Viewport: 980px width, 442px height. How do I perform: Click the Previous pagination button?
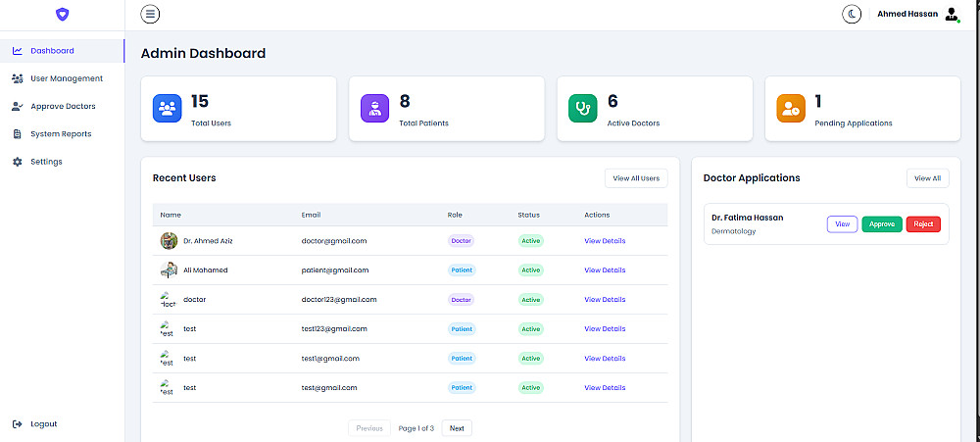tap(369, 428)
